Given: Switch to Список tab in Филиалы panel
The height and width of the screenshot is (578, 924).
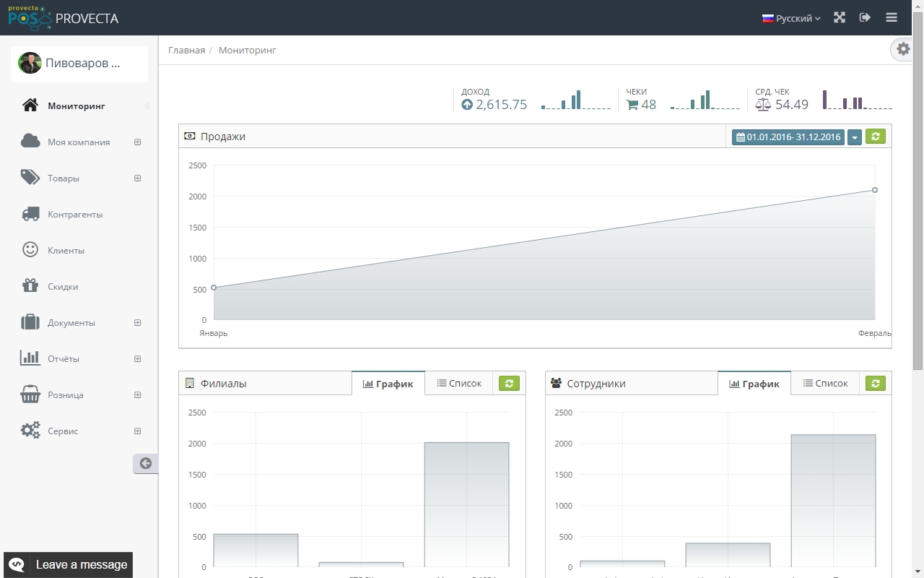Looking at the screenshot, I should [459, 384].
